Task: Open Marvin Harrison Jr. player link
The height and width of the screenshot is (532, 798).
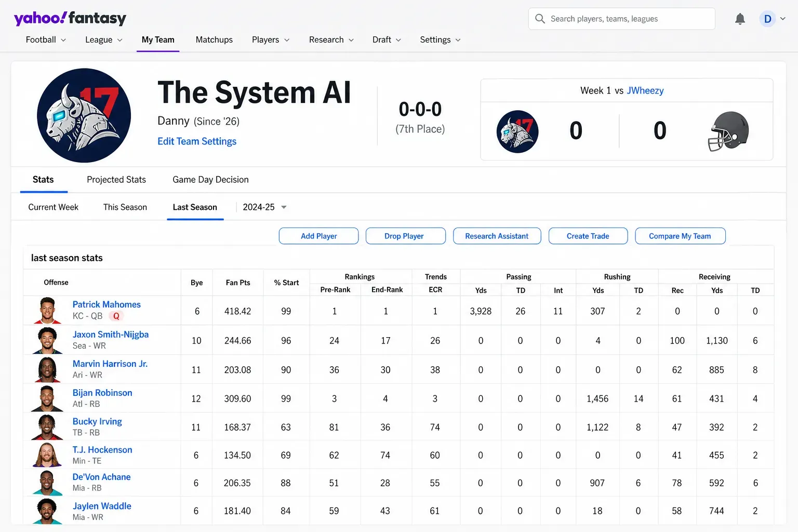Action: 110,364
